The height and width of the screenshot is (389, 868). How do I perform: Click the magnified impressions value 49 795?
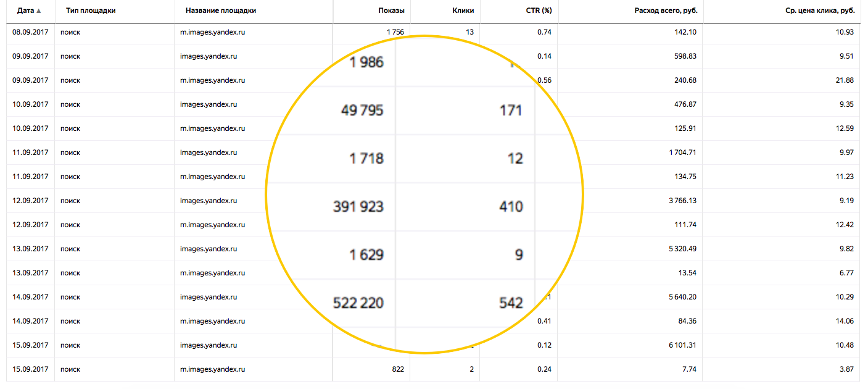point(362,111)
